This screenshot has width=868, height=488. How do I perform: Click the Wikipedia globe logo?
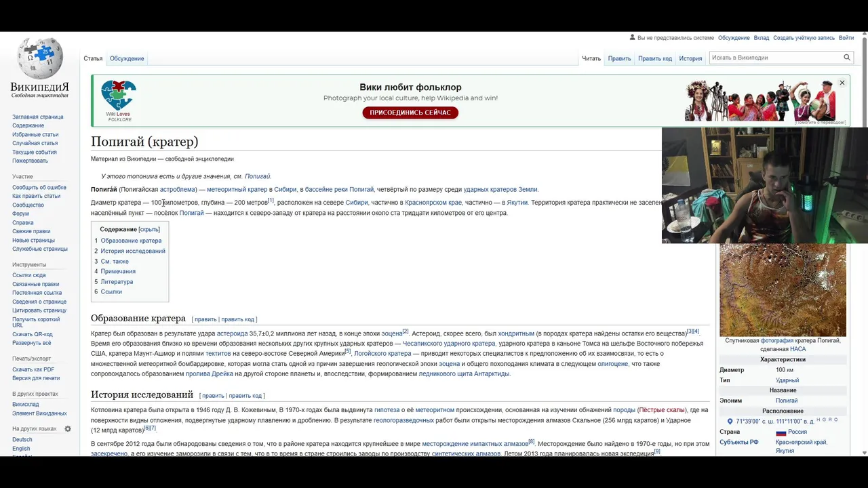pos(40,58)
